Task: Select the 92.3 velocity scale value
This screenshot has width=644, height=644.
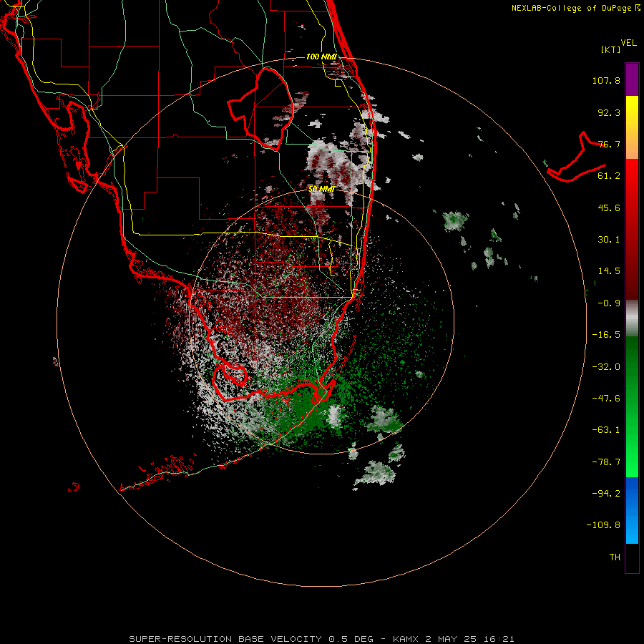Action: [x=609, y=112]
